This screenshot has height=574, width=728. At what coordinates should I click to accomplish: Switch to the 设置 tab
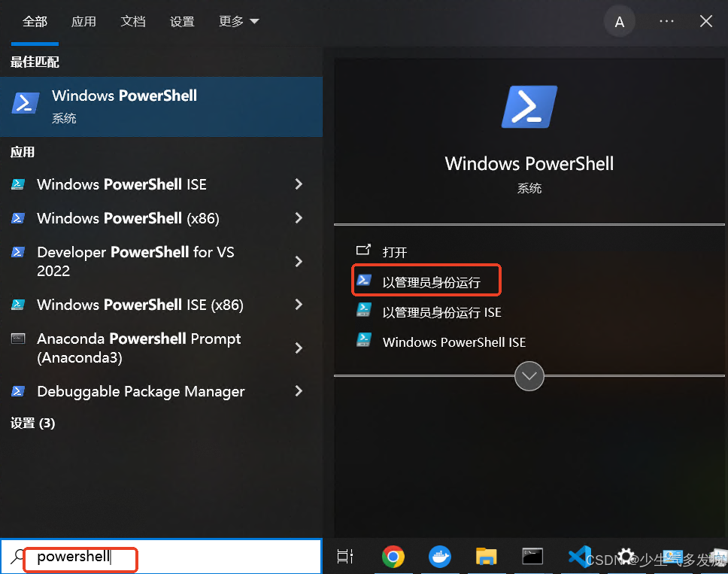point(182,21)
